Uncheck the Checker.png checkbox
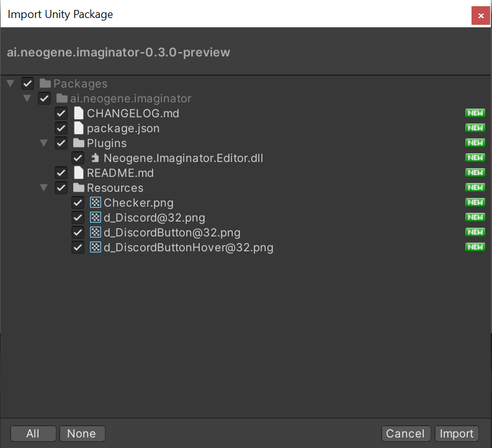Image resolution: width=492 pixels, height=448 pixels. point(78,203)
